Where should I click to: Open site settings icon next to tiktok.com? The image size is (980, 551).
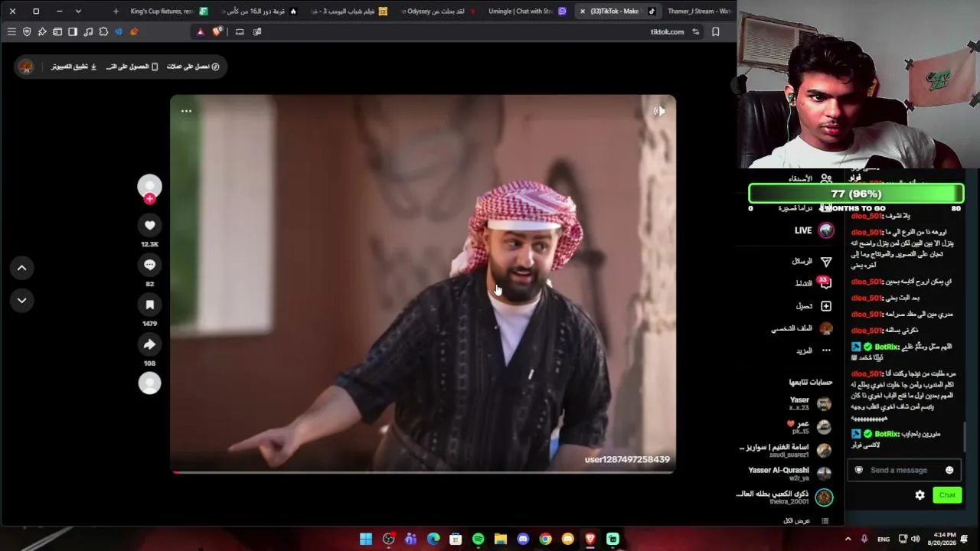point(696,31)
